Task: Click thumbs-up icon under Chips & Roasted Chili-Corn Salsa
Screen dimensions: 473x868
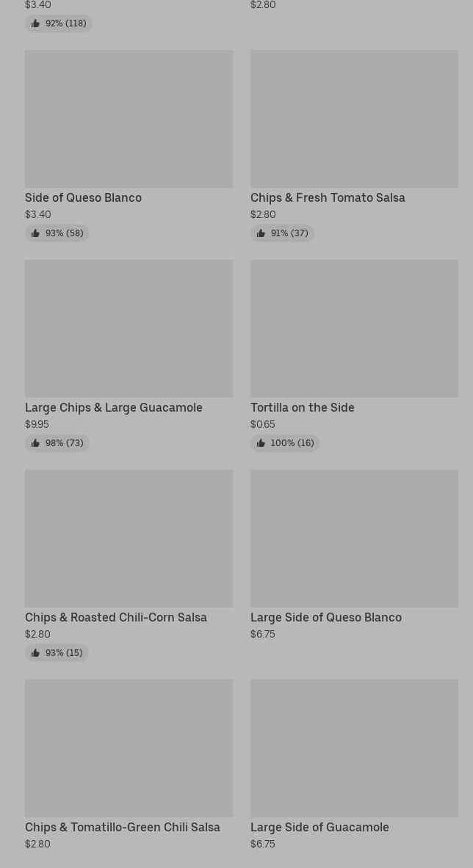Action: (x=35, y=653)
